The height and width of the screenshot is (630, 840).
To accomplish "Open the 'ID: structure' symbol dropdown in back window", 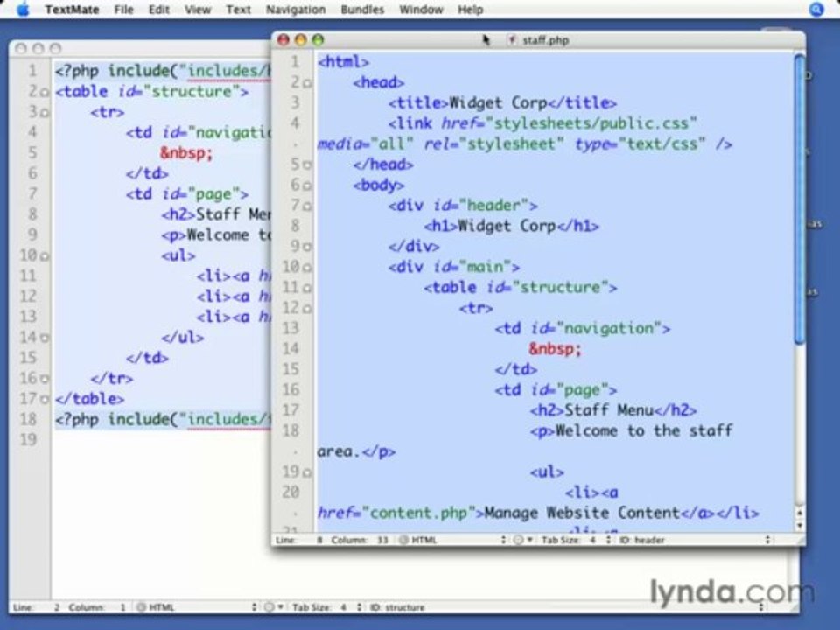I will pos(566,607).
